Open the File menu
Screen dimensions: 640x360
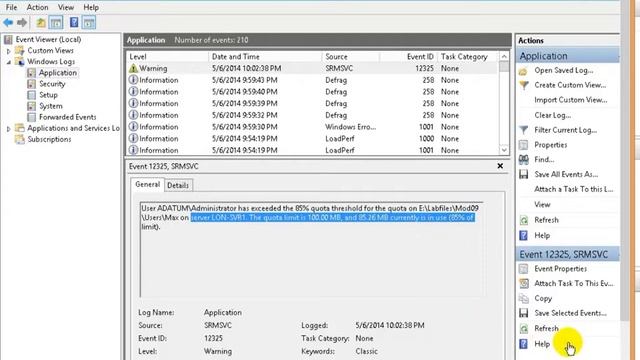[11, 7]
